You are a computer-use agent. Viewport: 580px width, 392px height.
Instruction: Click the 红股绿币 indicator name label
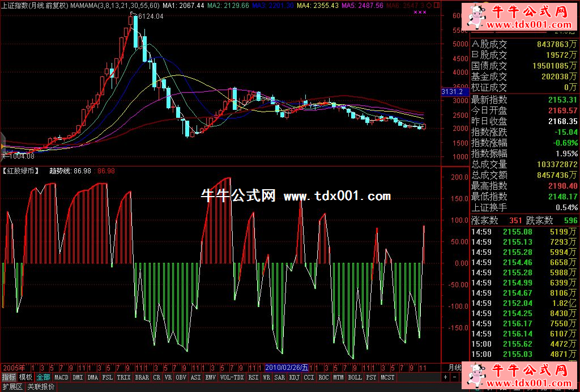pyautogui.click(x=21, y=171)
